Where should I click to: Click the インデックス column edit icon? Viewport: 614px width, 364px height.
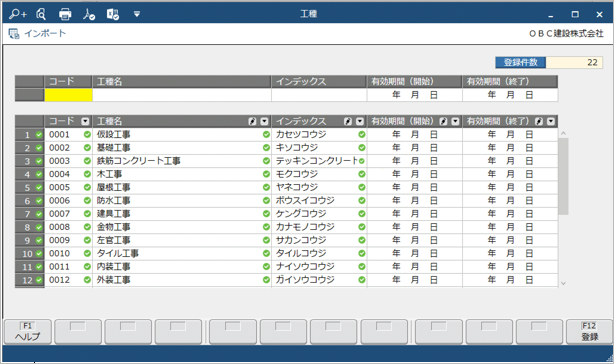coord(348,121)
